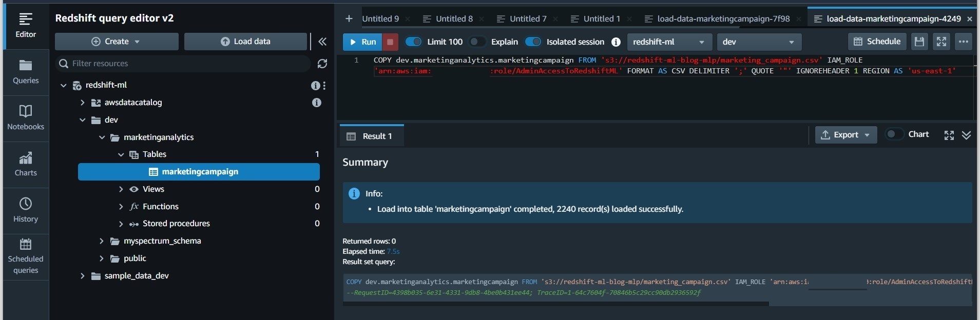Collapse the resources panel with double chevron
The width and height of the screenshot is (980, 320).
(x=322, y=42)
